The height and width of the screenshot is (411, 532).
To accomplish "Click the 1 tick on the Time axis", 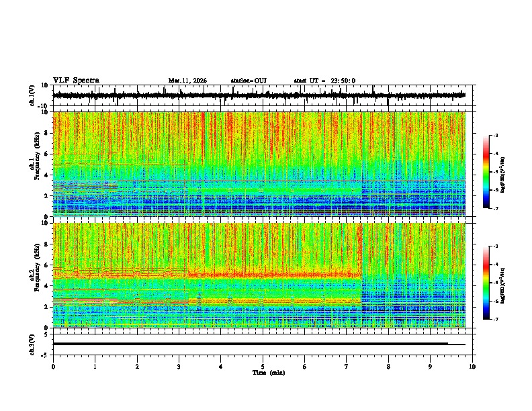I will point(95,367).
